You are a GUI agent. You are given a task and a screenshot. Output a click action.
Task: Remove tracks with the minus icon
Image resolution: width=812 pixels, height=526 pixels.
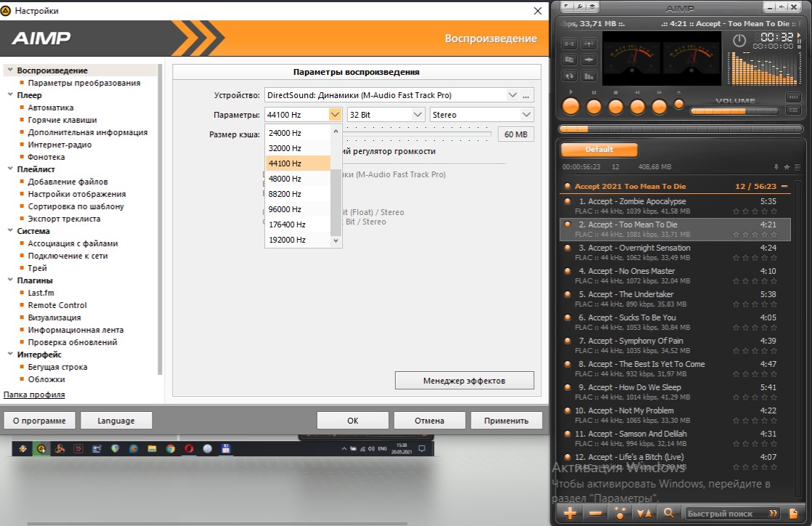point(596,514)
